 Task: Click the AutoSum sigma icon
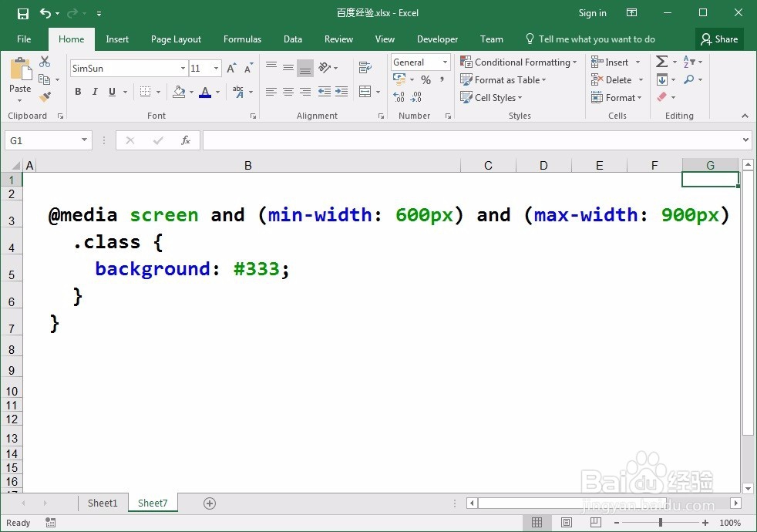pos(662,62)
